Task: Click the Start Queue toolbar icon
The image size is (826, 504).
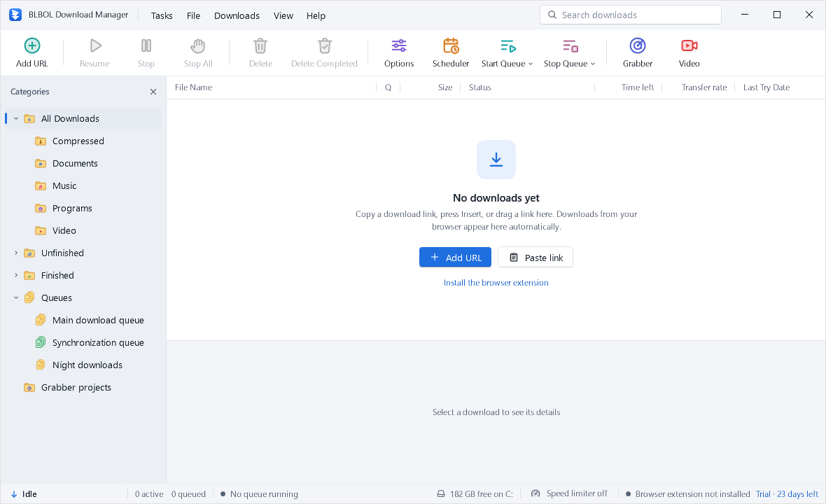Action: pos(507,46)
